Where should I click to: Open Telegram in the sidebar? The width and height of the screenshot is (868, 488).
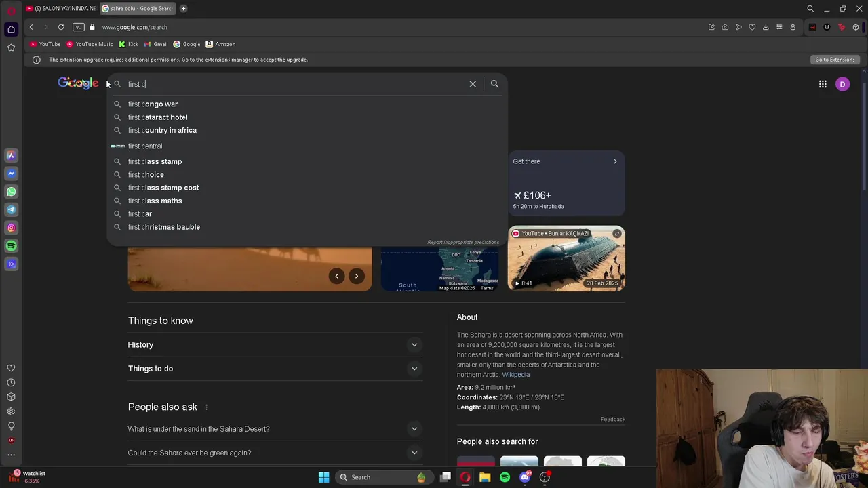pos(11,209)
